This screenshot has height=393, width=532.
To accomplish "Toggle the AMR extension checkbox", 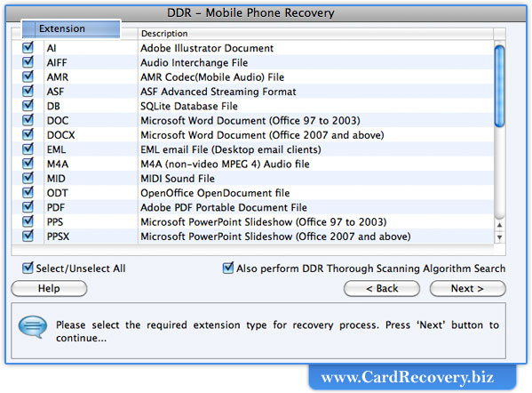I will tap(28, 76).
